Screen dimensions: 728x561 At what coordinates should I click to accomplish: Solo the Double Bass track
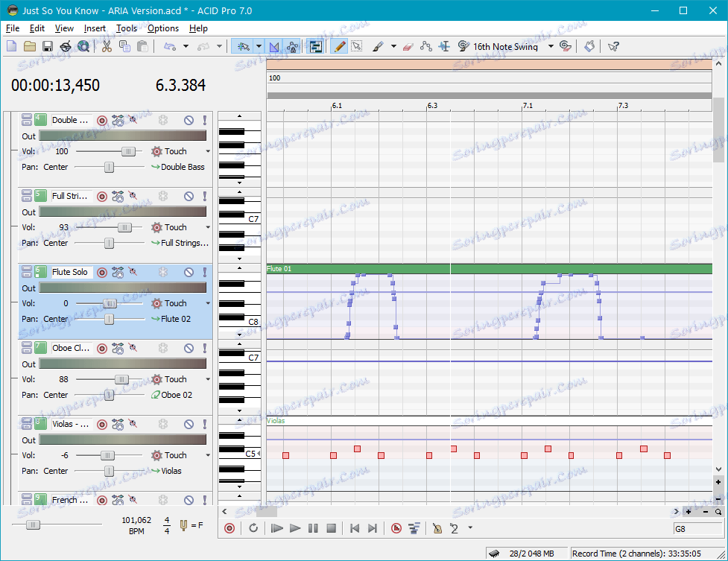(x=205, y=120)
